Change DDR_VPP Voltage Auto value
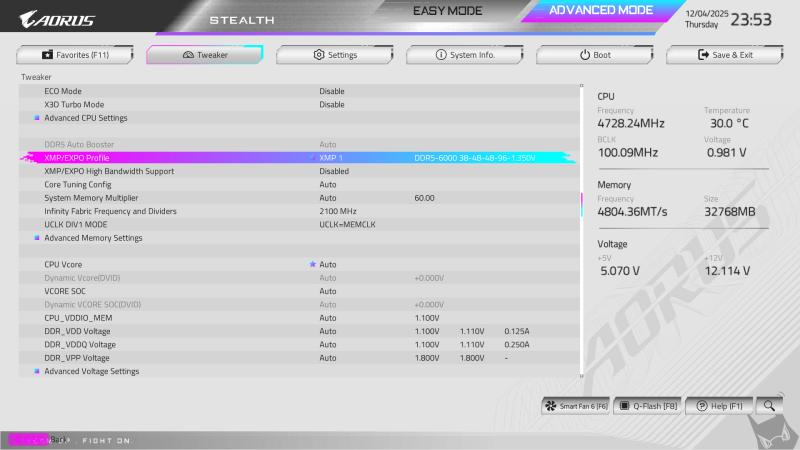Screen dimensions: 800x450 (x=328, y=358)
